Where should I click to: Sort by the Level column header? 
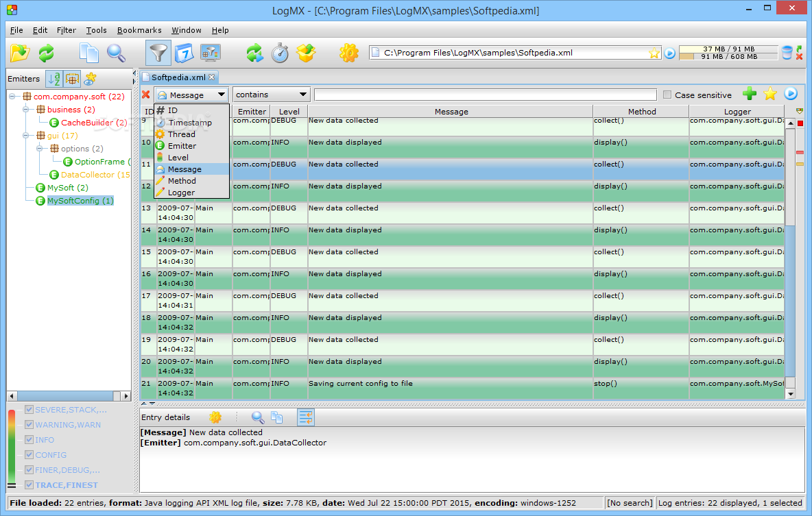[x=289, y=111]
